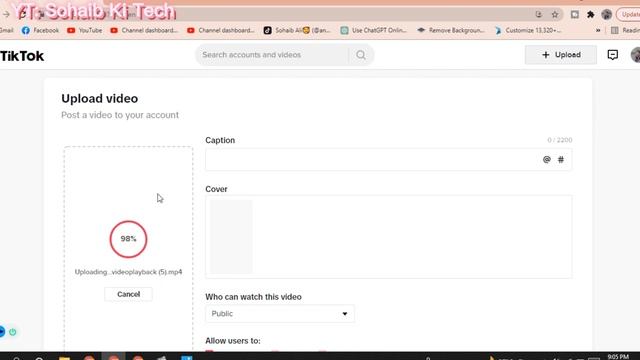Insert a mention with the @ icon
The image size is (640, 360).
coord(547,160)
